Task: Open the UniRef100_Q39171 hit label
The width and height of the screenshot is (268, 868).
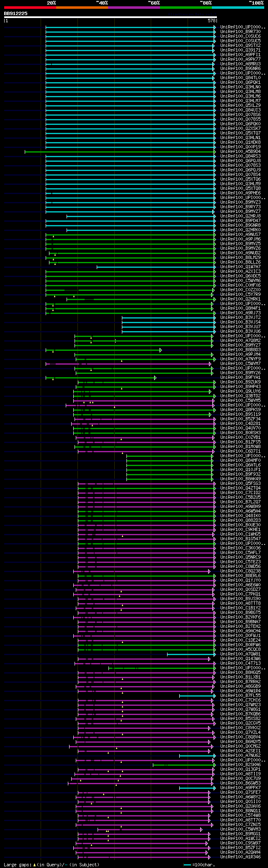Action: pyautogui.click(x=240, y=50)
